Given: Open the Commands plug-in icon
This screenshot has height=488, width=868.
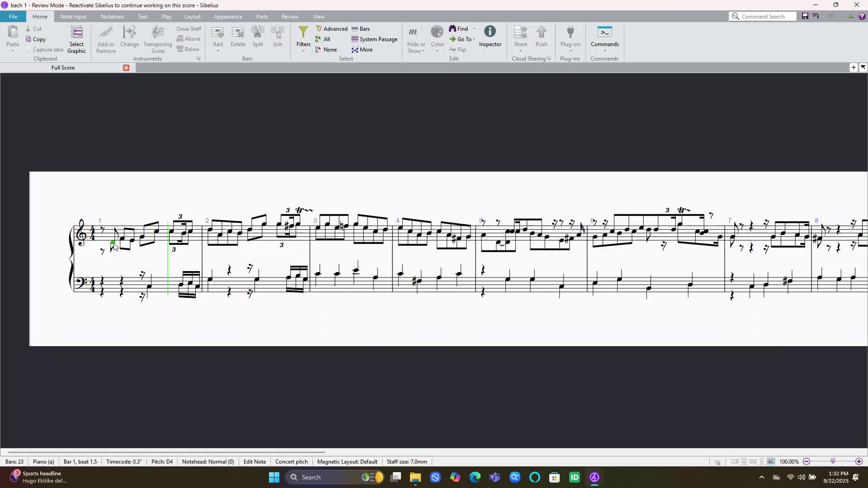Looking at the screenshot, I should pyautogui.click(x=604, y=32).
